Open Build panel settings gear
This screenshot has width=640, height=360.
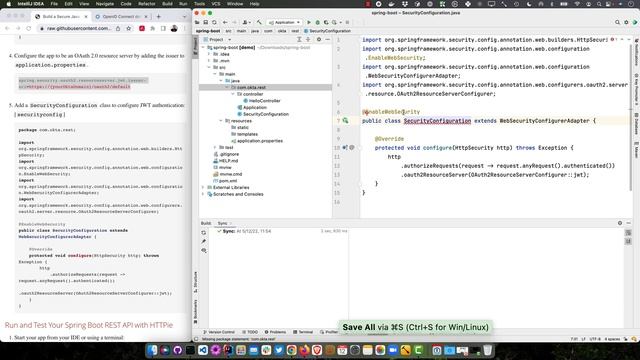click(620, 223)
